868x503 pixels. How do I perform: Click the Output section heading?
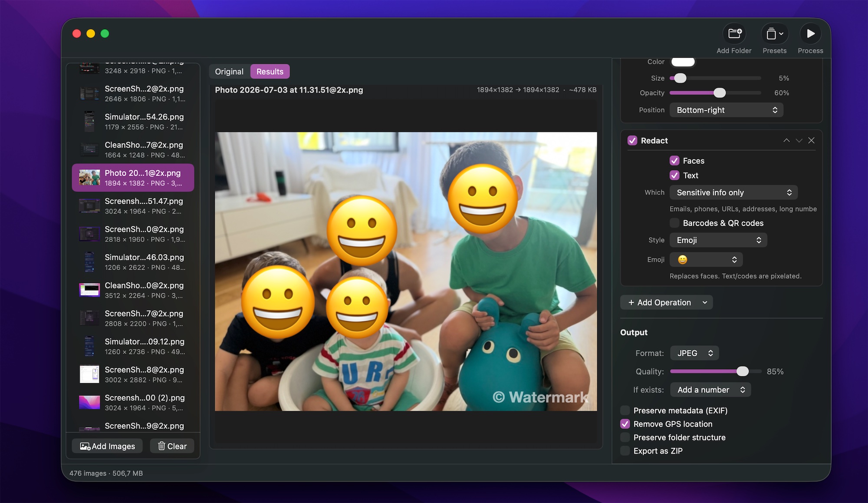click(x=634, y=332)
